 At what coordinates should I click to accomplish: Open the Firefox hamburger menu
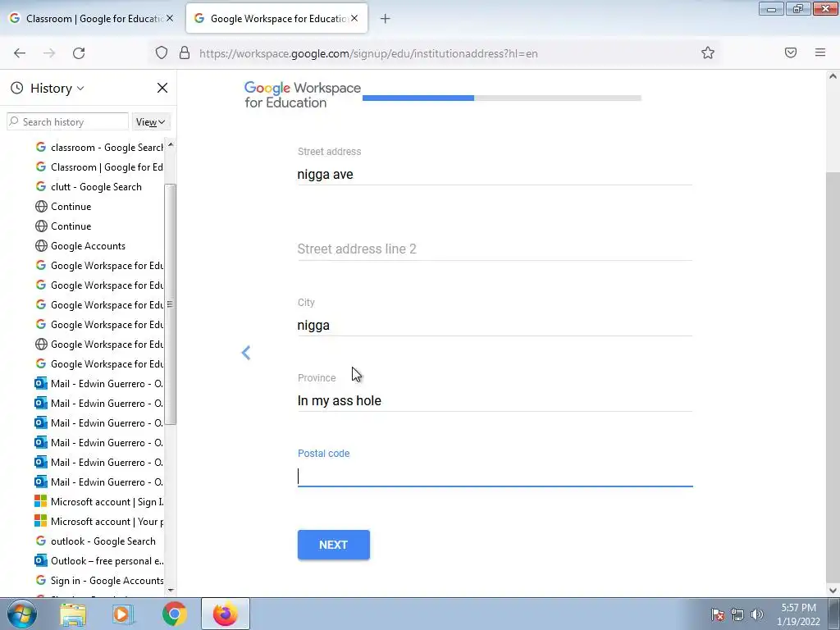click(x=820, y=52)
